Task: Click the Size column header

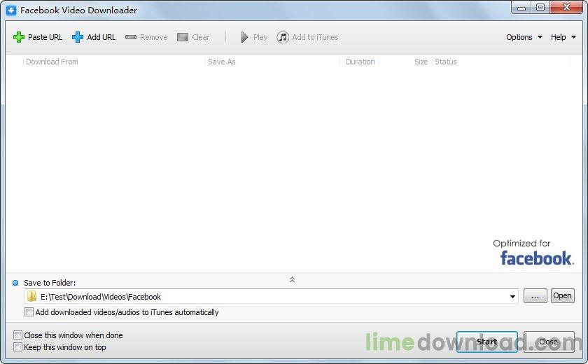Action: coord(421,62)
